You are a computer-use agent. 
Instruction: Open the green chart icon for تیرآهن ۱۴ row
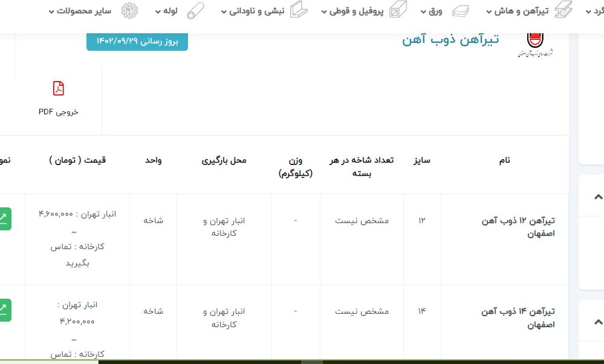coord(3,310)
